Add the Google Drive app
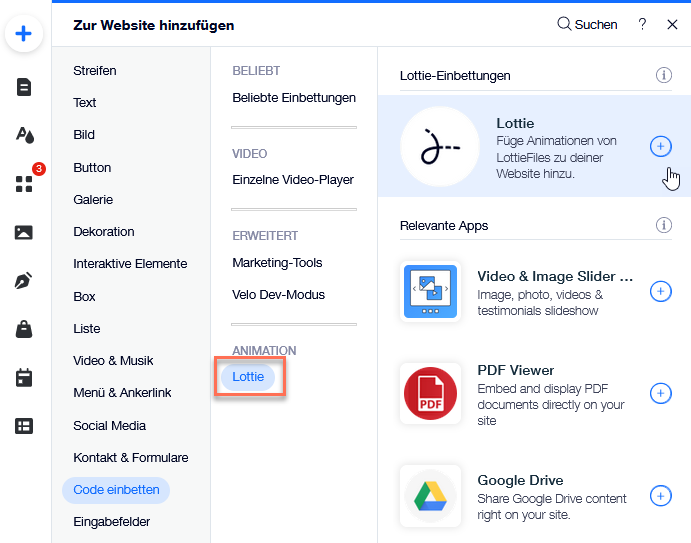 point(661,496)
